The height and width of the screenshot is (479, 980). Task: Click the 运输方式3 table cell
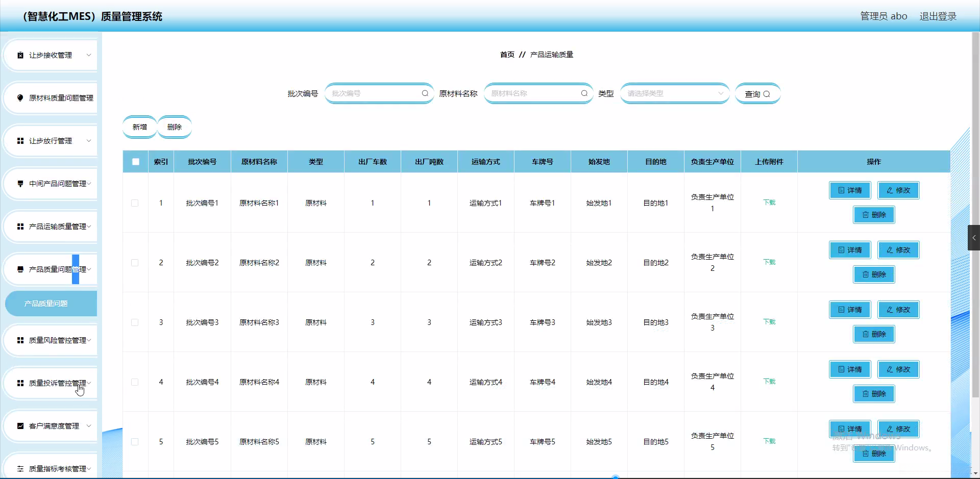coord(486,322)
